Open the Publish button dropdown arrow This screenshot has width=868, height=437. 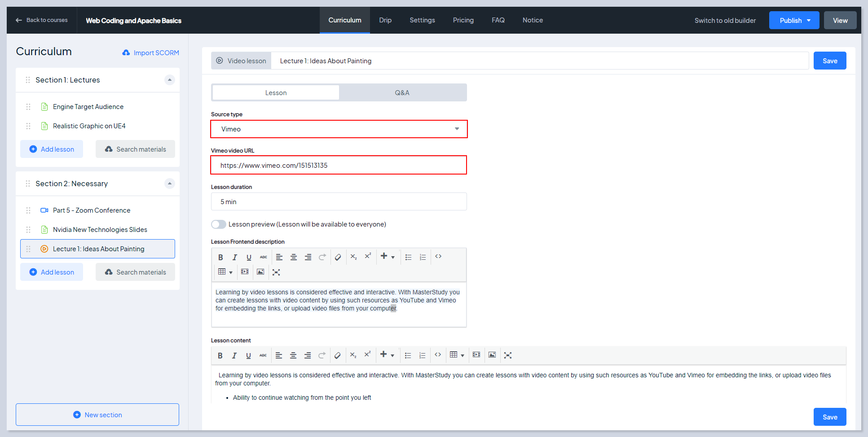[809, 20]
